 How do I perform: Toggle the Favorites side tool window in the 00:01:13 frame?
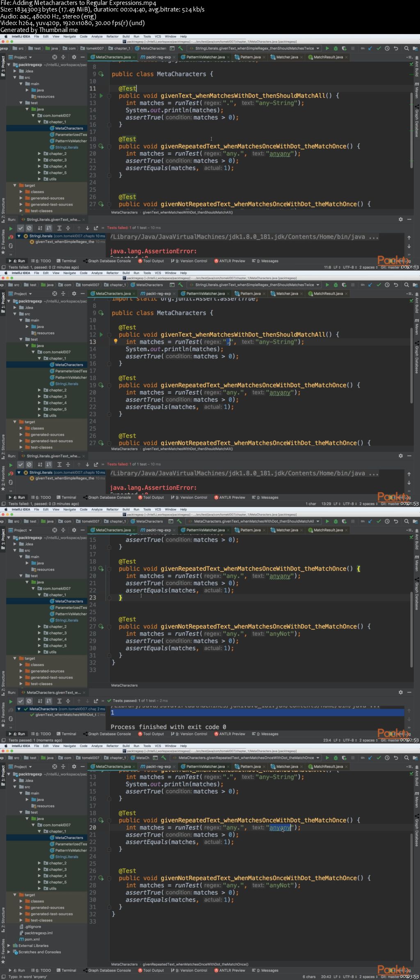click(3, 242)
